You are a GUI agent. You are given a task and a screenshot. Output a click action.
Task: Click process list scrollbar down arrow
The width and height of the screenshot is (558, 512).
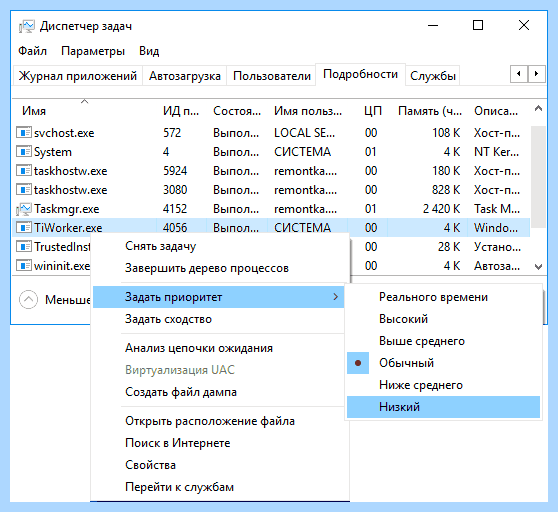tap(538, 266)
